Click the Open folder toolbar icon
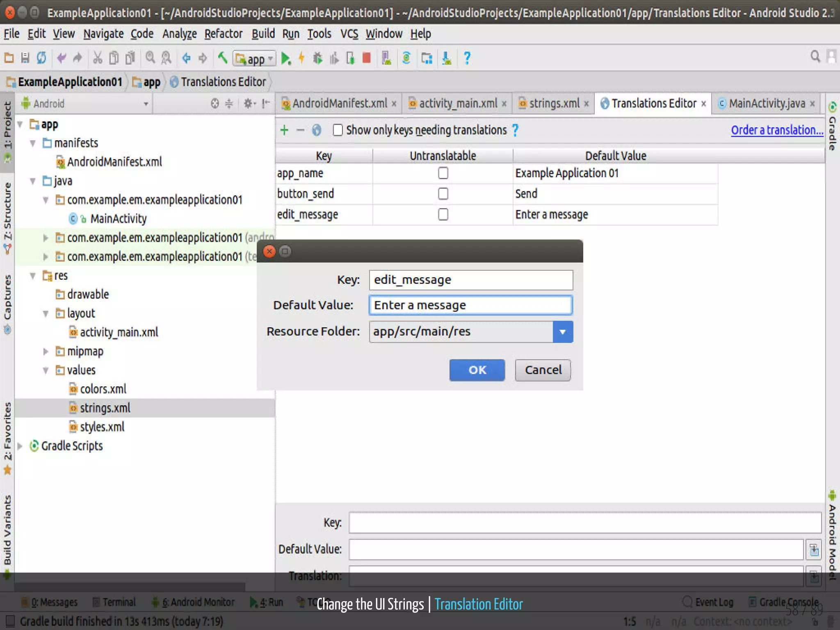Image resolution: width=840 pixels, height=630 pixels. (x=9, y=58)
